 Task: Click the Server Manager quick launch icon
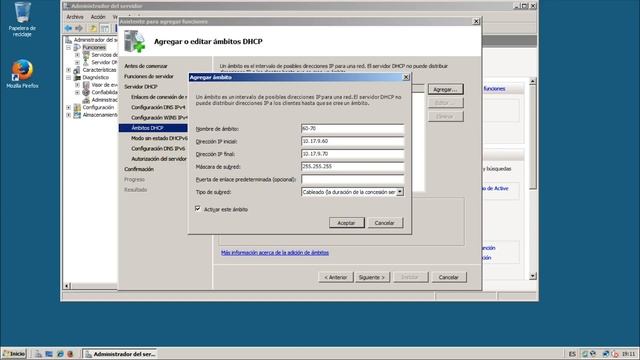point(38,354)
